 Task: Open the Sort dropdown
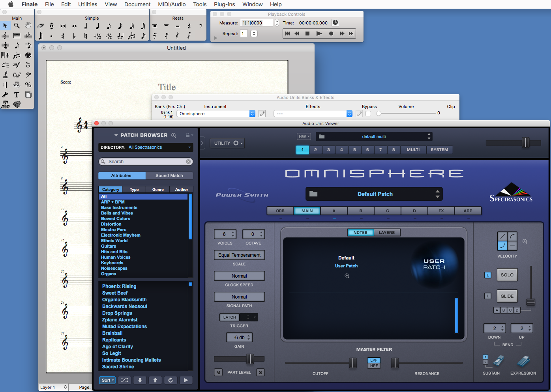click(x=107, y=380)
